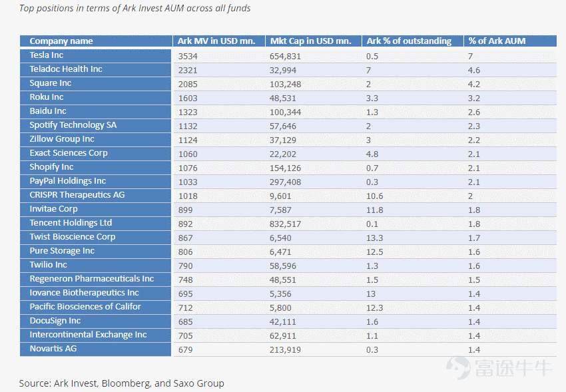Click Exact Sciences' market cap 22,202
The image size is (566, 392).
283,154
